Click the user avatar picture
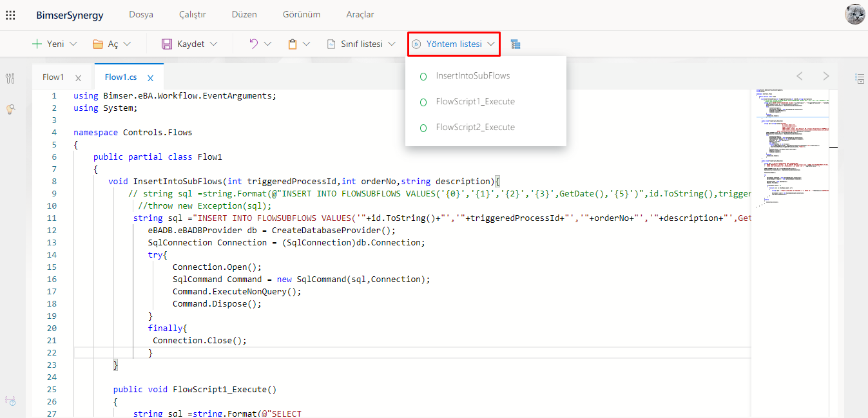 pyautogui.click(x=854, y=14)
